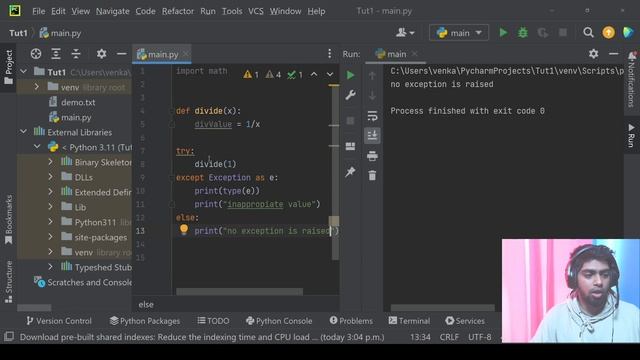Click the light bulb quick-fix icon
The width and height of the screenshot is (640, 360).
[x=184, y=230]
